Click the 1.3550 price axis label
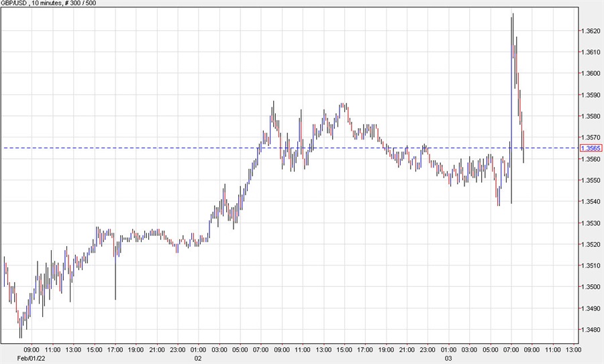 (x=592, y=180)
